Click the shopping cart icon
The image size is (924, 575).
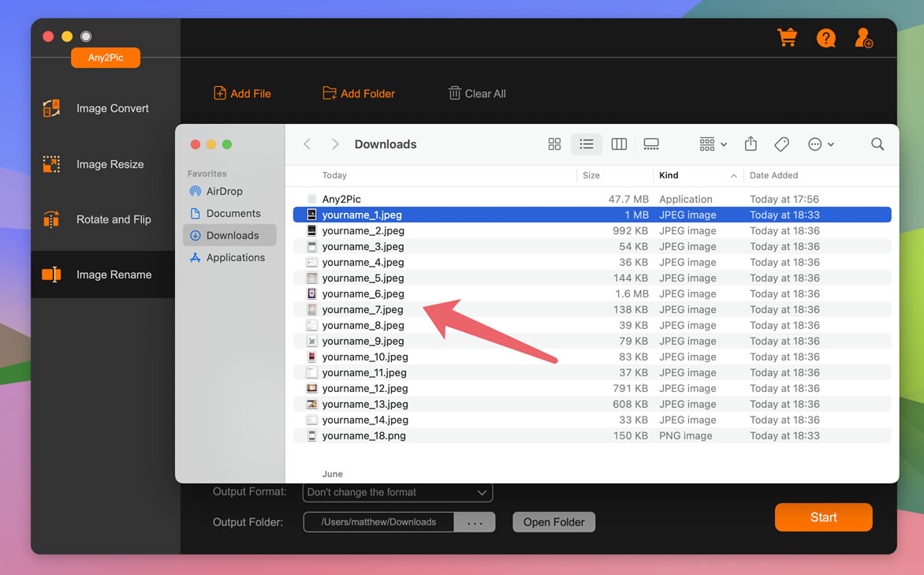tap(787, 38)
